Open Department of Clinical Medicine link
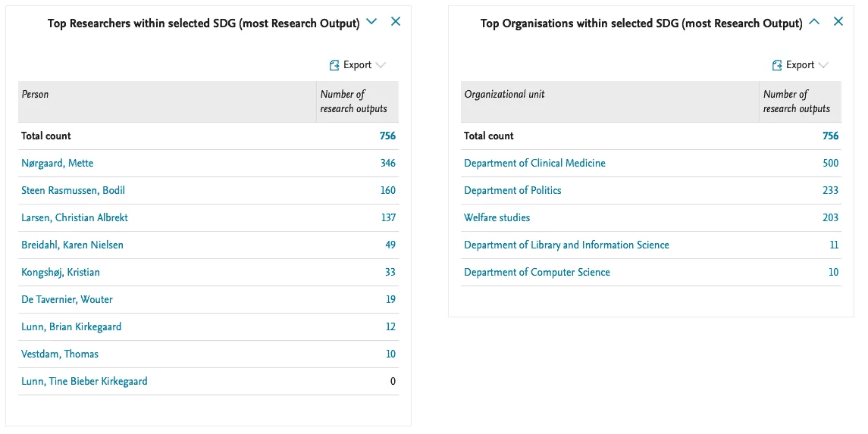The image size is (868, 434). tap(534, 164)
